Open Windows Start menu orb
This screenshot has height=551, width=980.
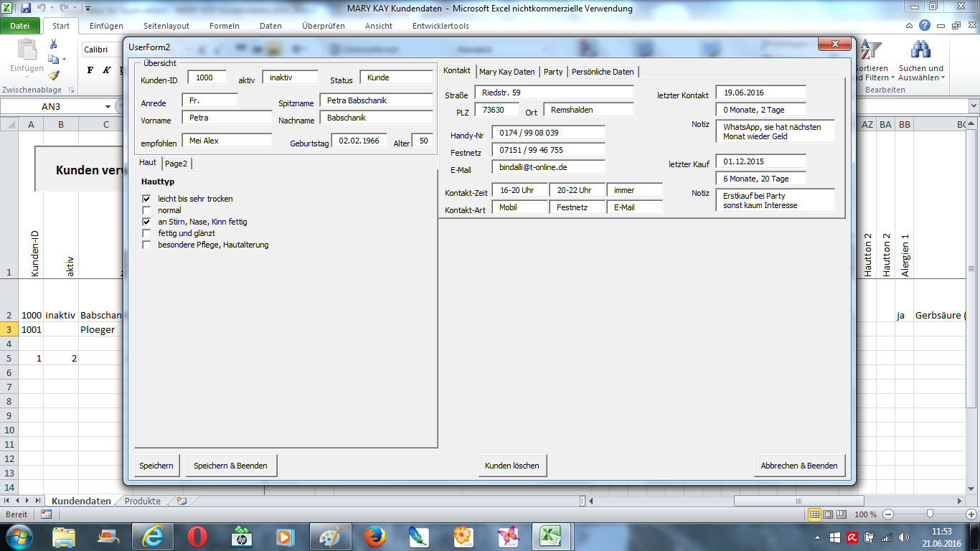(19, 537)
